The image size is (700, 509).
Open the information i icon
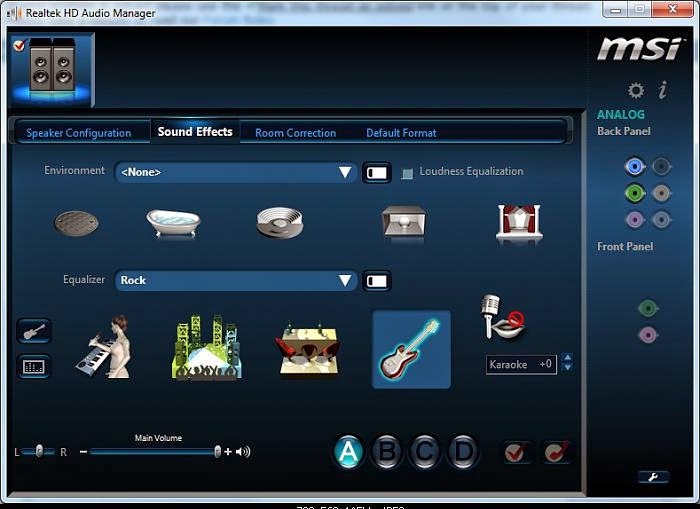click(663, 90)
